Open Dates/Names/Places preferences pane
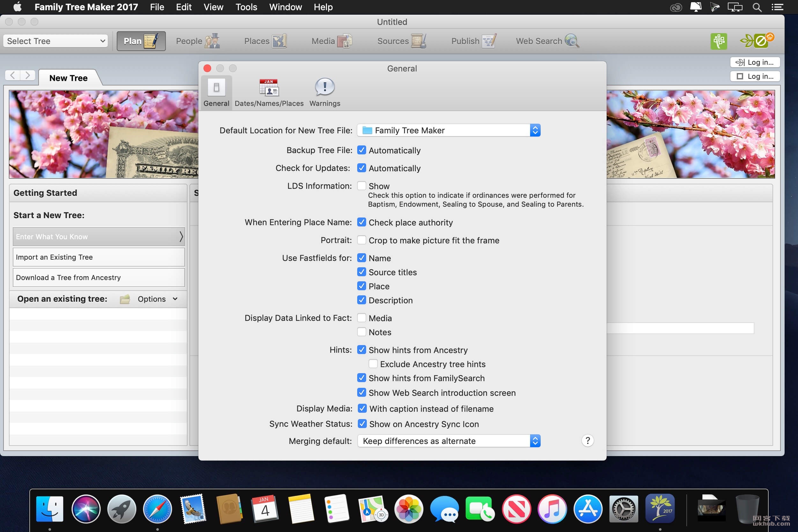The width and height of the screenshot is (798, 532). click(269, 93)
